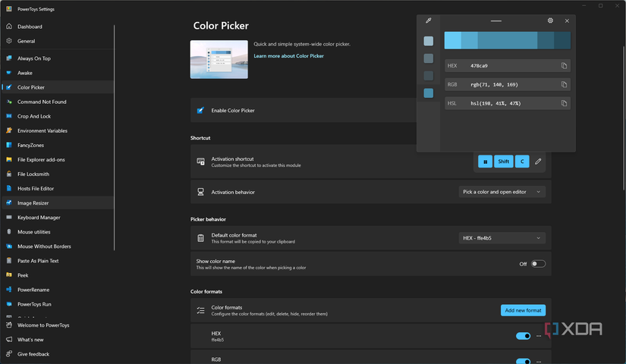Copy the RGB value to clipboard
The width and height of the screenshot is (626, 364).
564,84
